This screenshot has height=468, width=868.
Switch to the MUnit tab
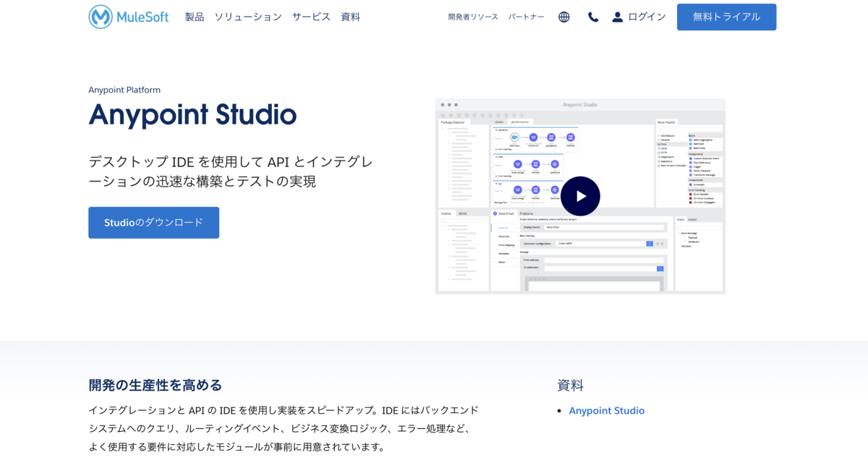tap(463, 213)
